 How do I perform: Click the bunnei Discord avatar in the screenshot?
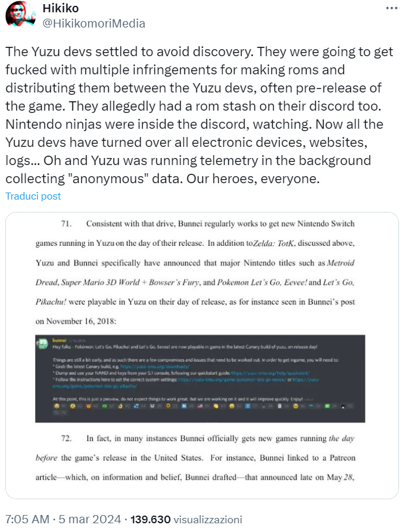pos(42,342)
